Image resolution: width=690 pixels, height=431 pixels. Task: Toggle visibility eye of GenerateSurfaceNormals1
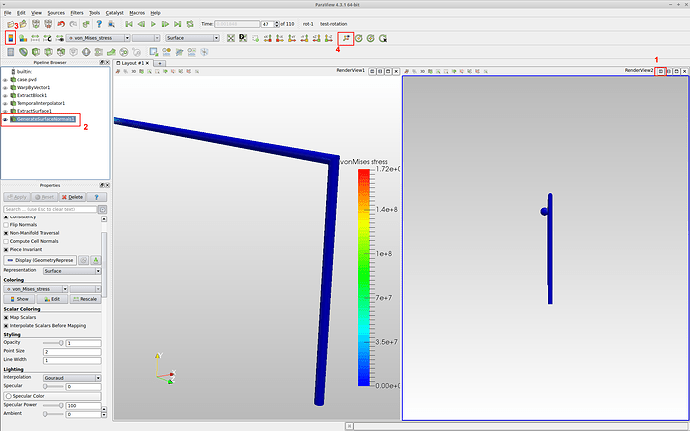6,119
